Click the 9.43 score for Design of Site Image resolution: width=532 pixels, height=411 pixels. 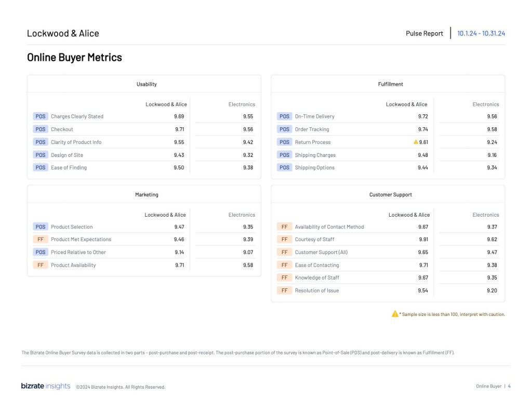[179, 155]
